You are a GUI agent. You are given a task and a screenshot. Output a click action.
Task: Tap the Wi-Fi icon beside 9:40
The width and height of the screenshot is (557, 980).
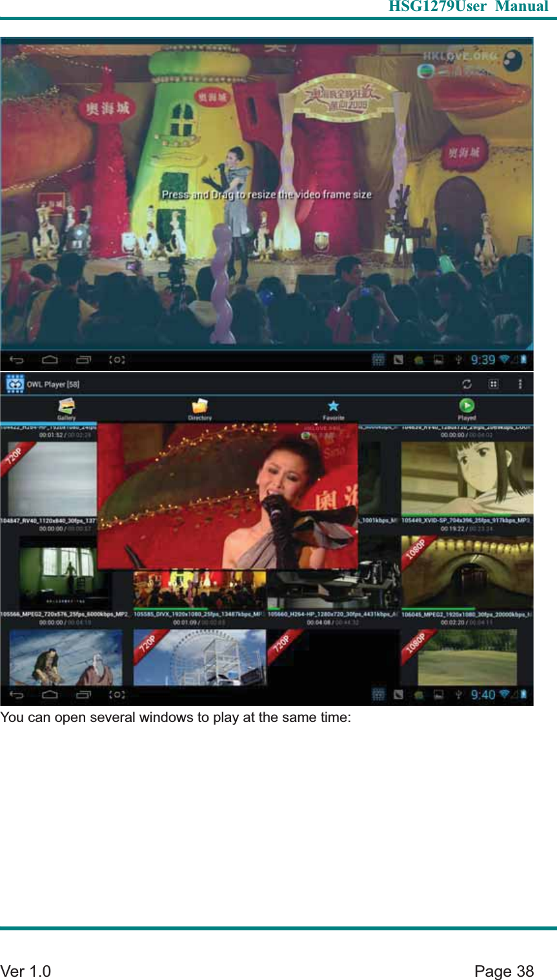click(x=505, y=695)
